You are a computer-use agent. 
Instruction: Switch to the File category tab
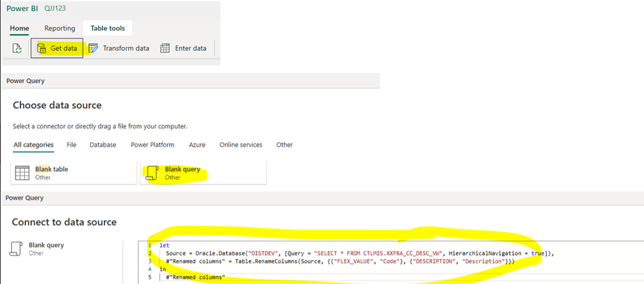tap(71, 145)
